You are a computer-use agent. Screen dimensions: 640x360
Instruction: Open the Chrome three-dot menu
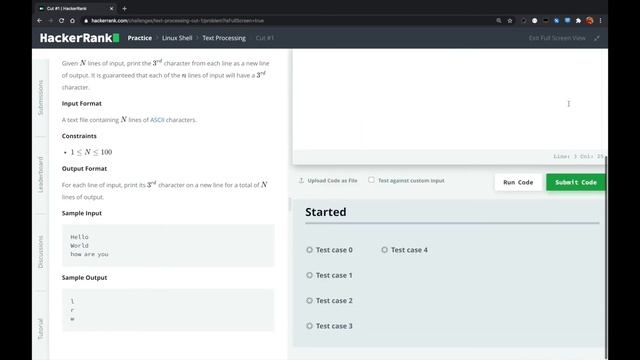coord(600,20)
